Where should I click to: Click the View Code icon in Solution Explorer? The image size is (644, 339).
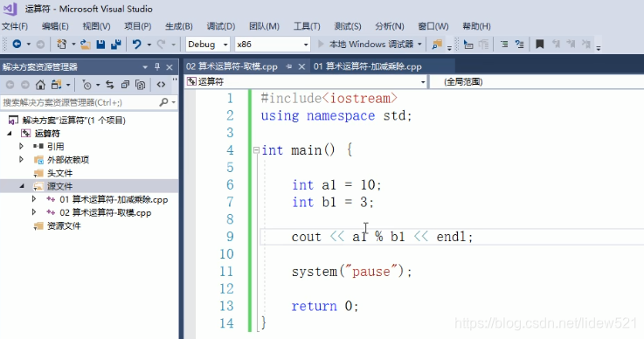tap(161, 85)
